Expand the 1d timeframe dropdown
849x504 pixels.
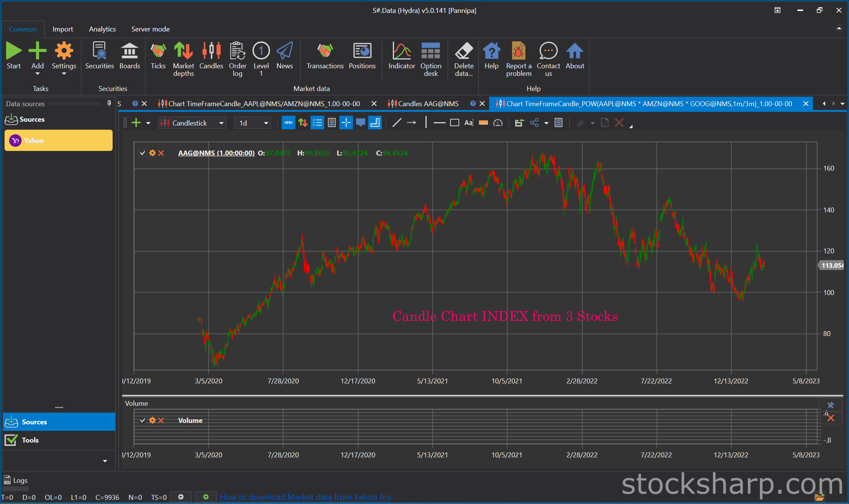253,123
